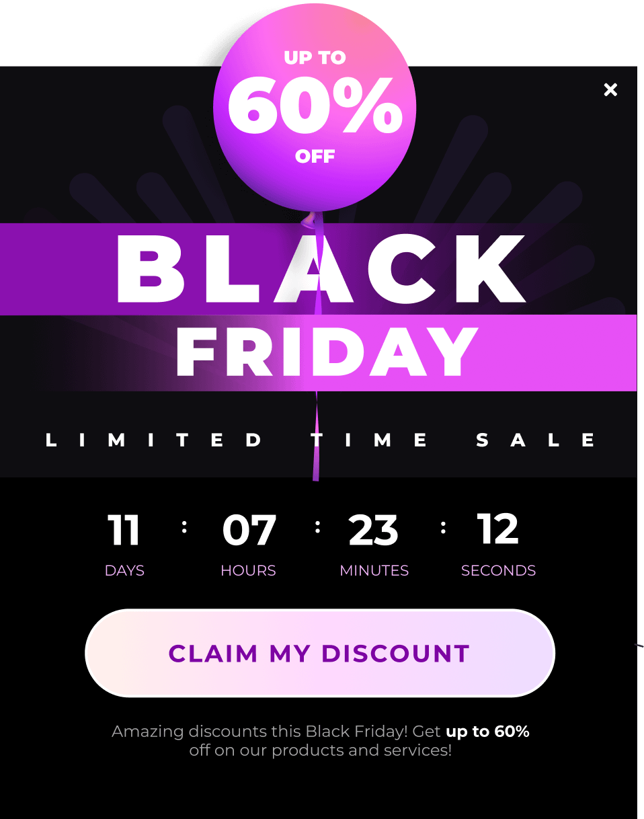644x819 pixels.
Task: Click the Limited Time Sale subtitle
Action: (x=321, y=440)
